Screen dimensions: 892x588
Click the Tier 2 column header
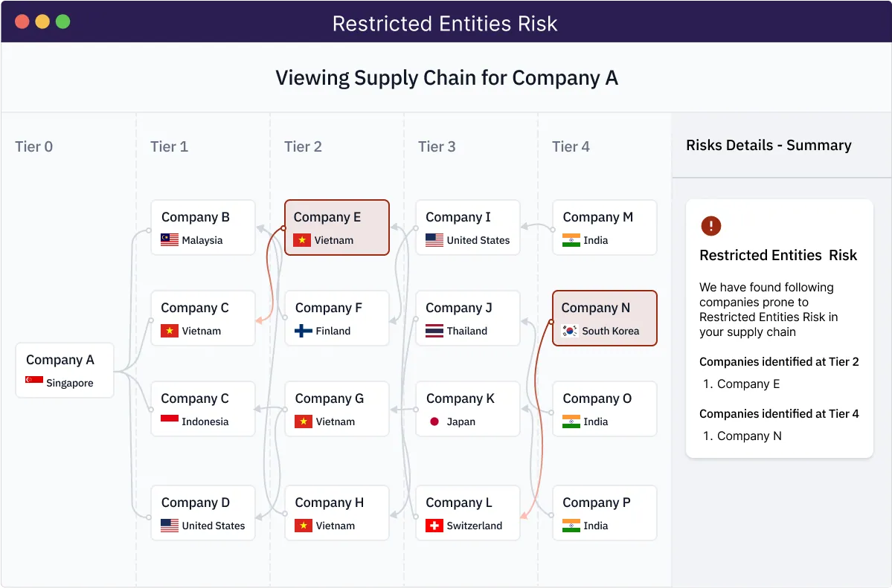click(x=303, y=146)
